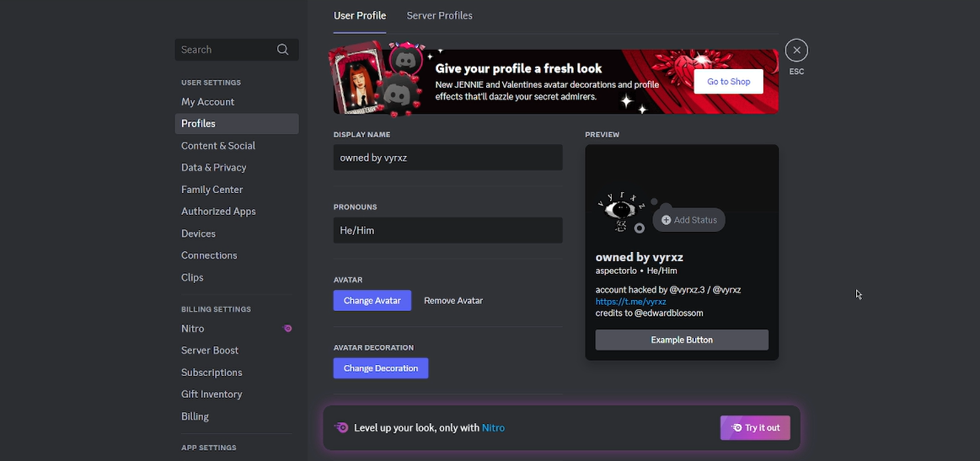980x461 pixels.
Task: Click the Try it out Nitro button
Action: (x=755, y=427)
